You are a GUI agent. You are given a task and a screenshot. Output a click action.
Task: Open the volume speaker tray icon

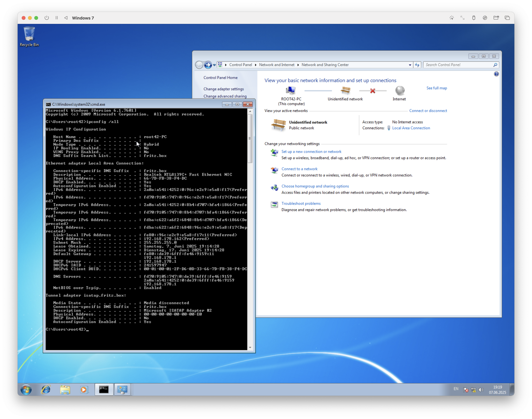pyautogui.click(x=481, y=390)
